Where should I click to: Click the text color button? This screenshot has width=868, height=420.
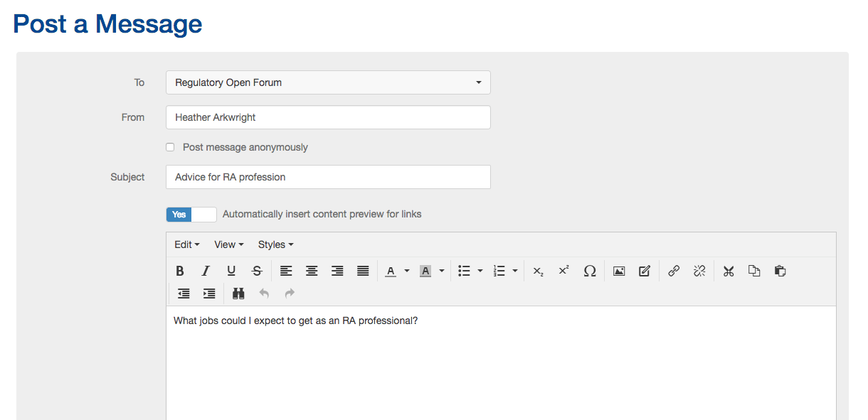click(391, 271)
